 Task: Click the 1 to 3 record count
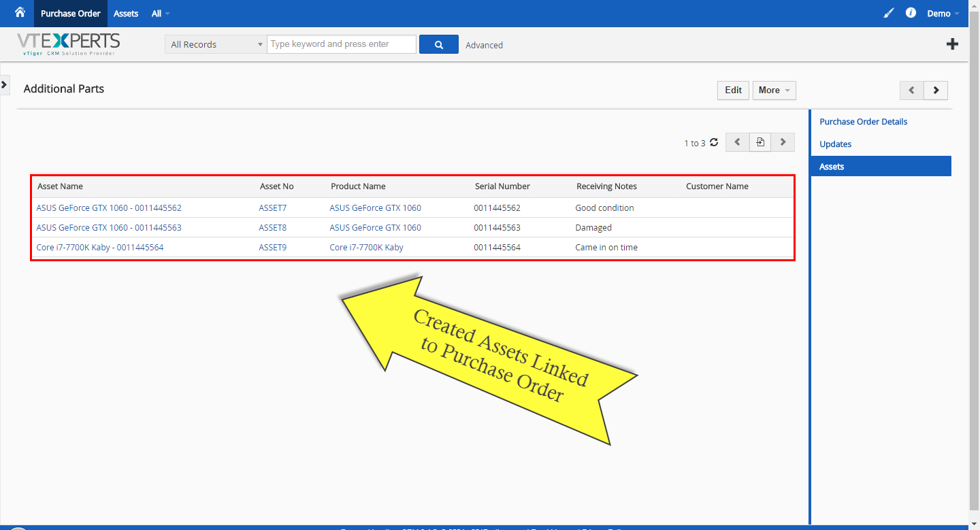point(695,143)
